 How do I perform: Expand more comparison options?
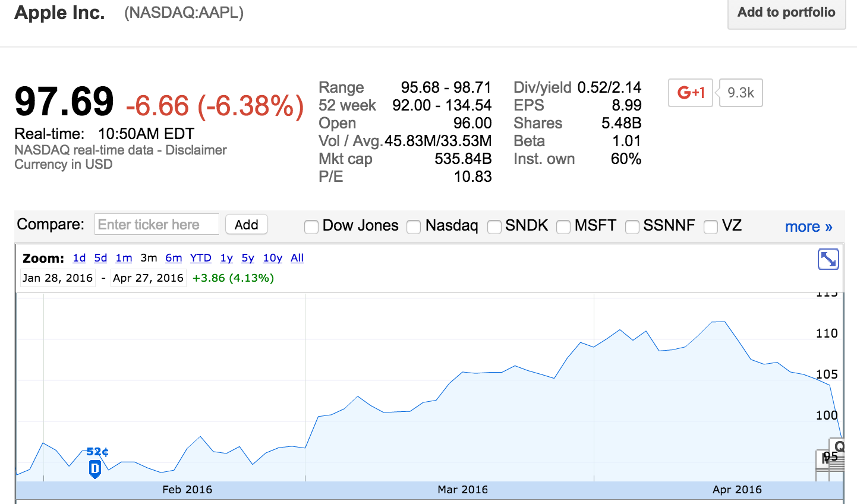808,226
